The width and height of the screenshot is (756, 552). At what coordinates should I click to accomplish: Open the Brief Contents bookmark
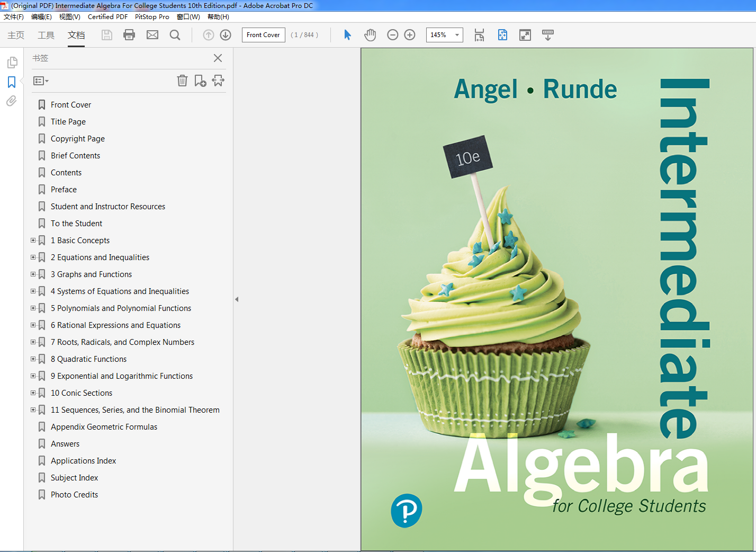[75, 156]
